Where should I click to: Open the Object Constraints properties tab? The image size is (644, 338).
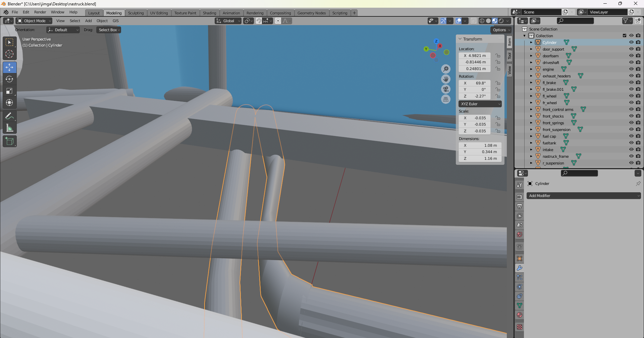coord(520,296)
